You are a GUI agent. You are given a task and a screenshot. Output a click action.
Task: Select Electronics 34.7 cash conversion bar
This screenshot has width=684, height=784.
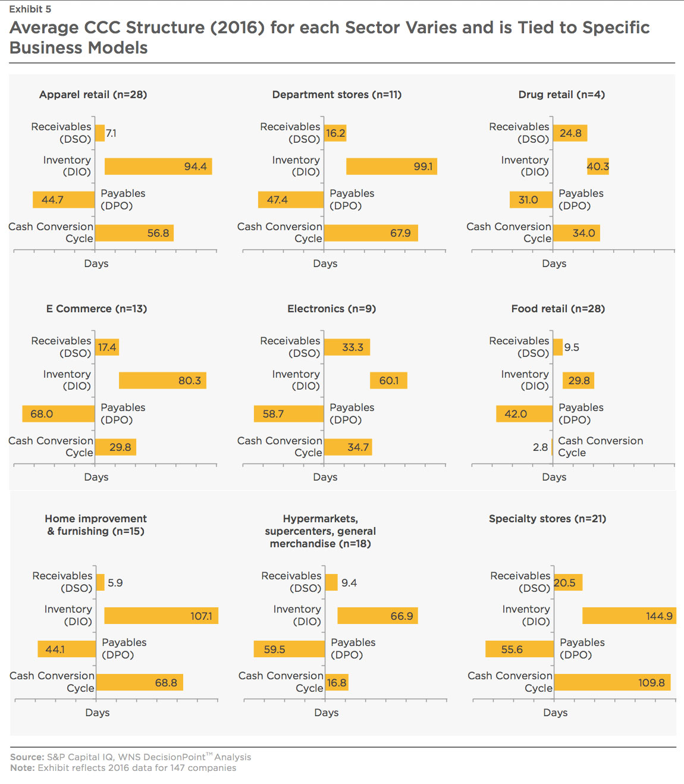point(348,447)
